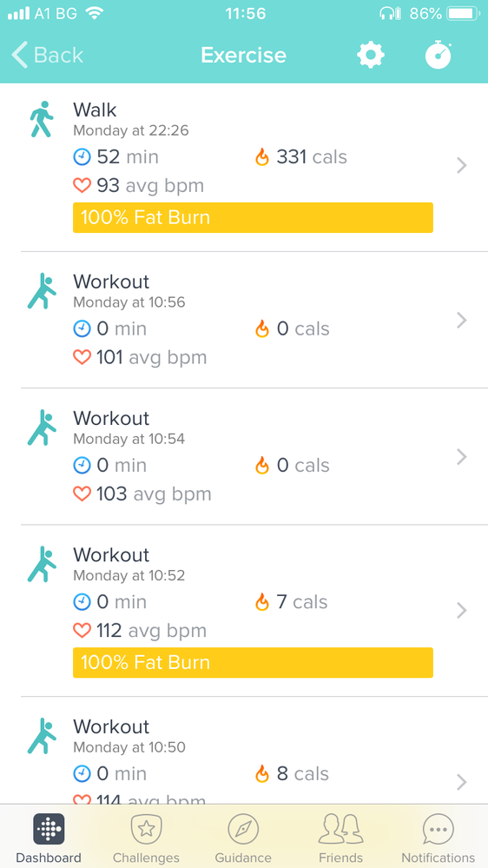The height and width of the screenshot is (868, 488).
Task: Tap the Workout icon for 10:54 entry
Action: tap(42, 427)
